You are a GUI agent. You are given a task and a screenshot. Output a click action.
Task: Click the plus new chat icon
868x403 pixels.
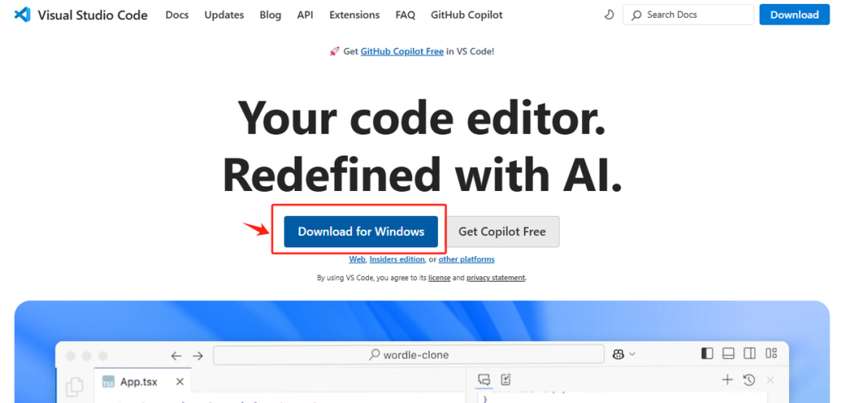[727, 379]
